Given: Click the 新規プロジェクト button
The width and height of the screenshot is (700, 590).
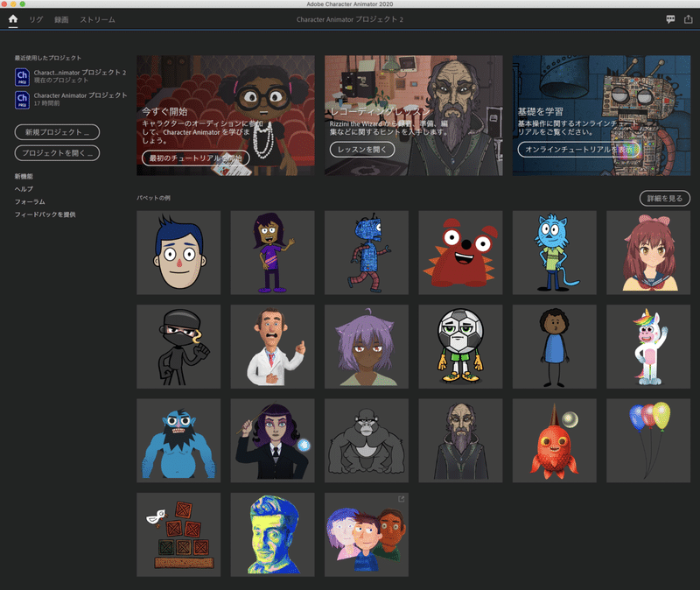Looking at the screenshot, I should pyautogui.click(x=57, y=132).
